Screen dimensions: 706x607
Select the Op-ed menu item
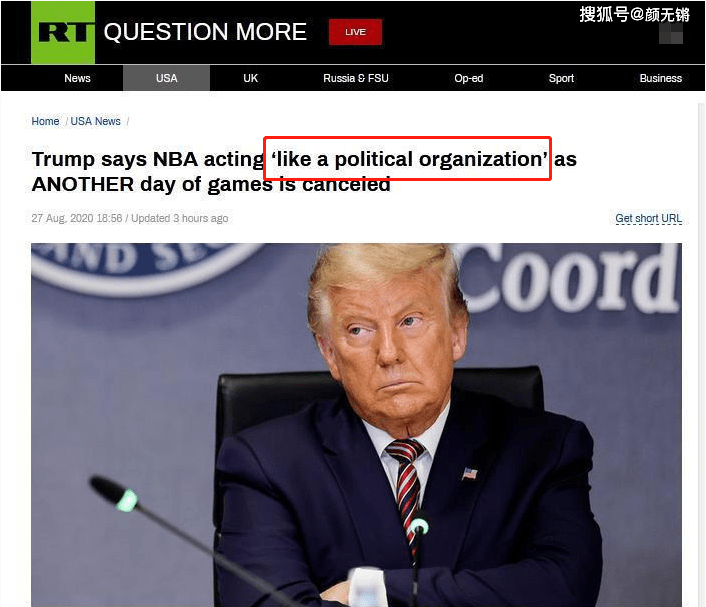(469, 78)
